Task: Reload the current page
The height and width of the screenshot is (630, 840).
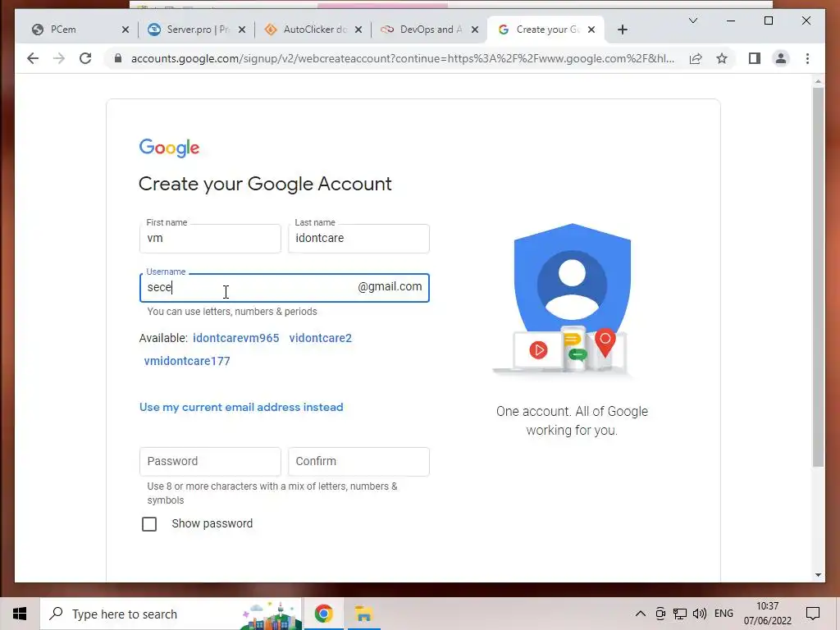Action: (x=85, y=58)
